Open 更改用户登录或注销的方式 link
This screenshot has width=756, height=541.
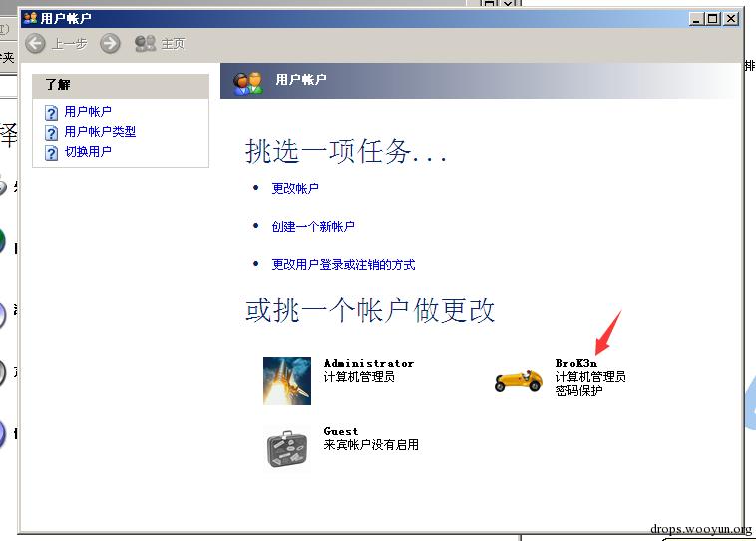tap(343, 264)
